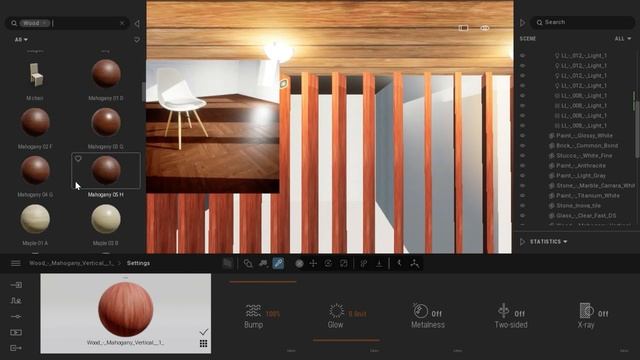Open the Export dock icon

(x=16, y=348)
